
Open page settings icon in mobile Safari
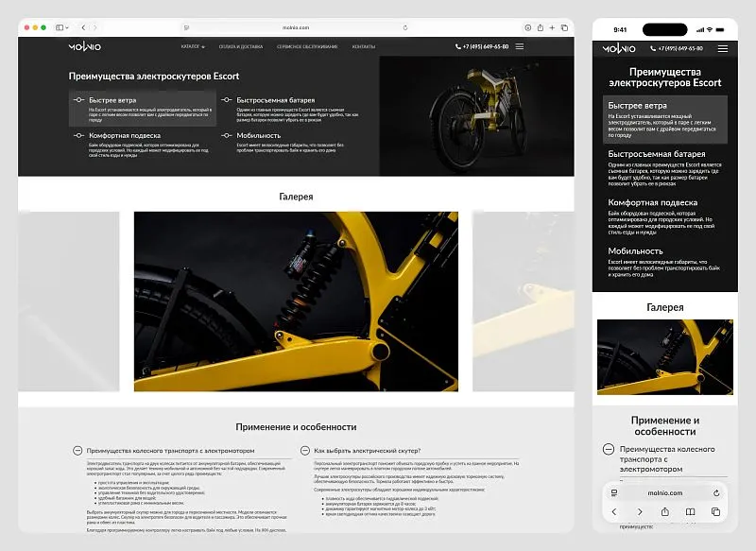coord(614,492)
